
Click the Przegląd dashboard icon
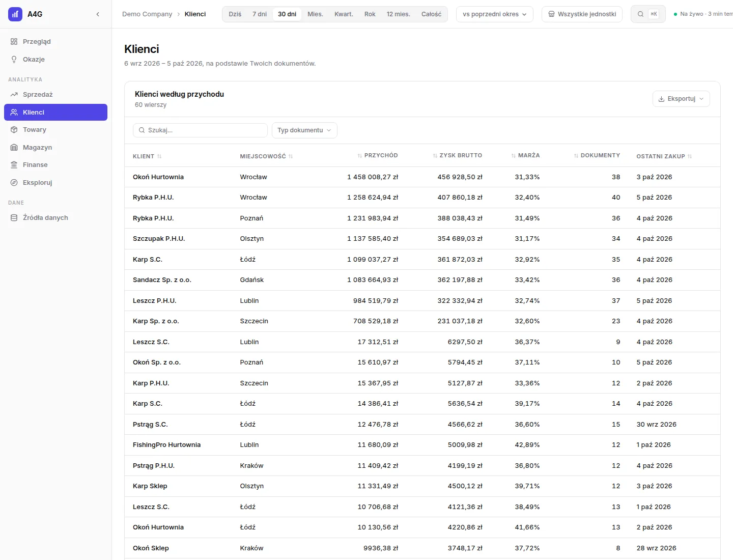click(14, 42)
